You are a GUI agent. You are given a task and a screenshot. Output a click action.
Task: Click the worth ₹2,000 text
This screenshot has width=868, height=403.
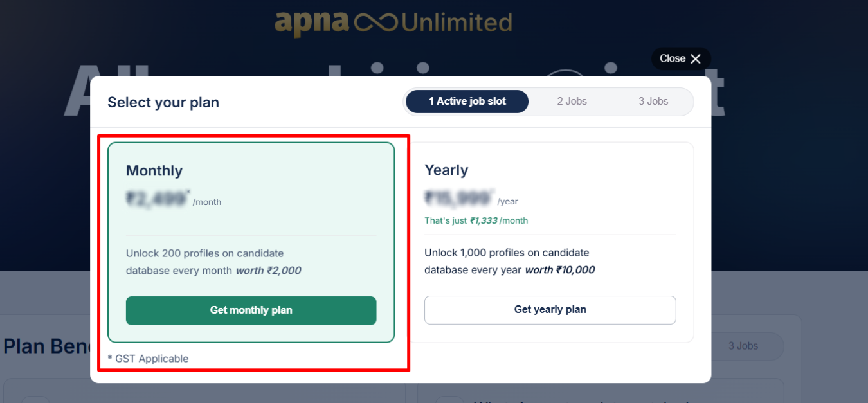268,271
